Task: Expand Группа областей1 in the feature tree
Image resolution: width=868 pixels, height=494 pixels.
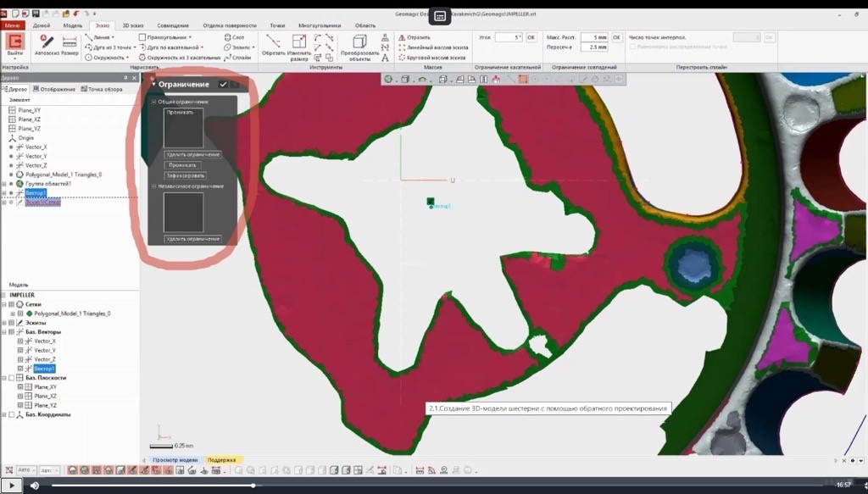Action: tap(4, 184)
